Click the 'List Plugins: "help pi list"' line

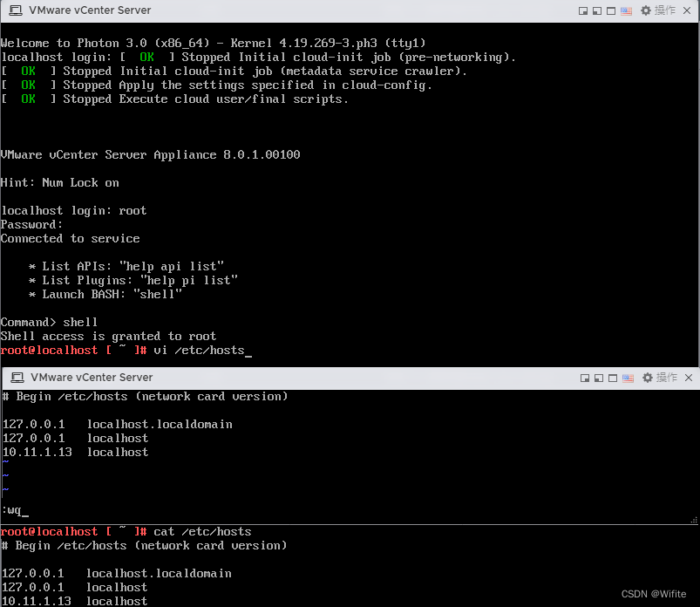[x=133, y=281]
